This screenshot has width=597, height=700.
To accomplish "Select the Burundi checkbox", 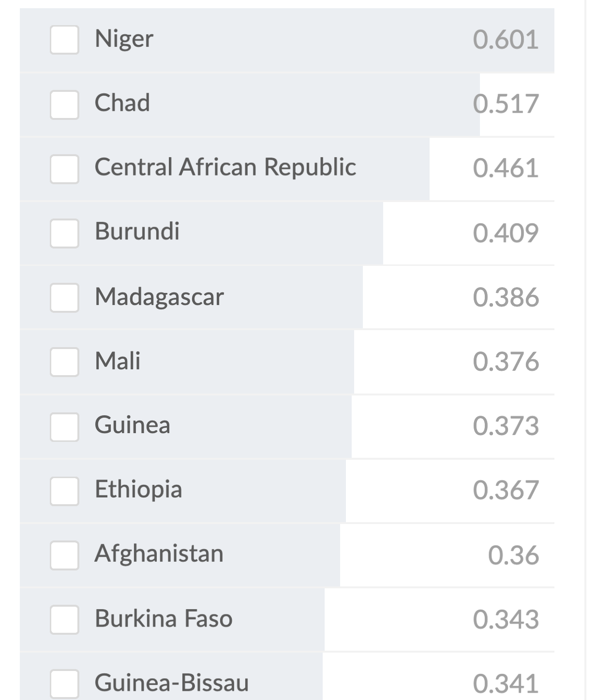I will 64,233.
